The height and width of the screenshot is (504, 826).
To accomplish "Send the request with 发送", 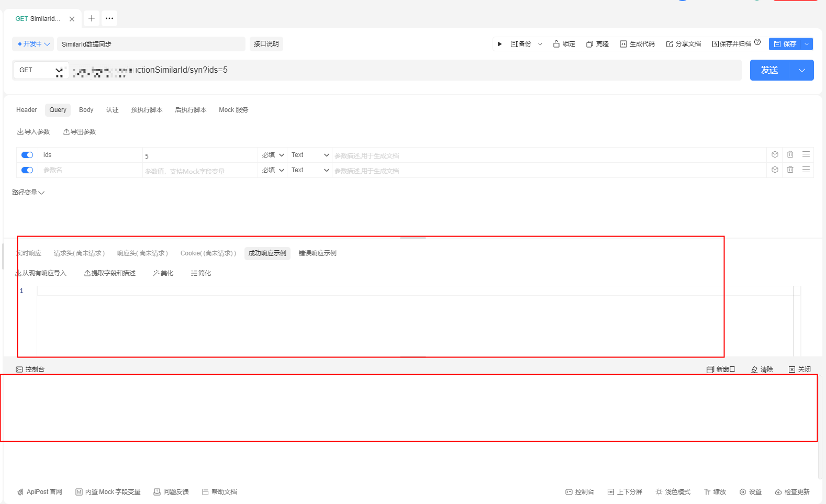I will pyautogui.click(x=769, y=70).
